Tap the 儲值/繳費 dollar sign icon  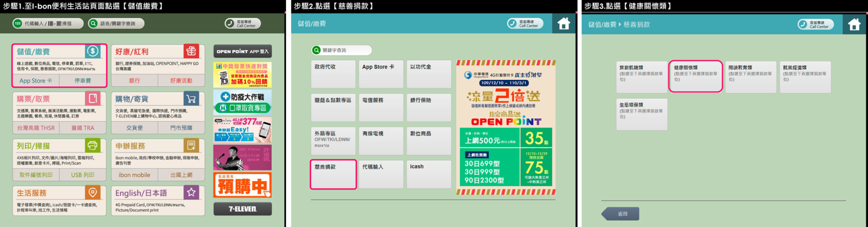93,51
